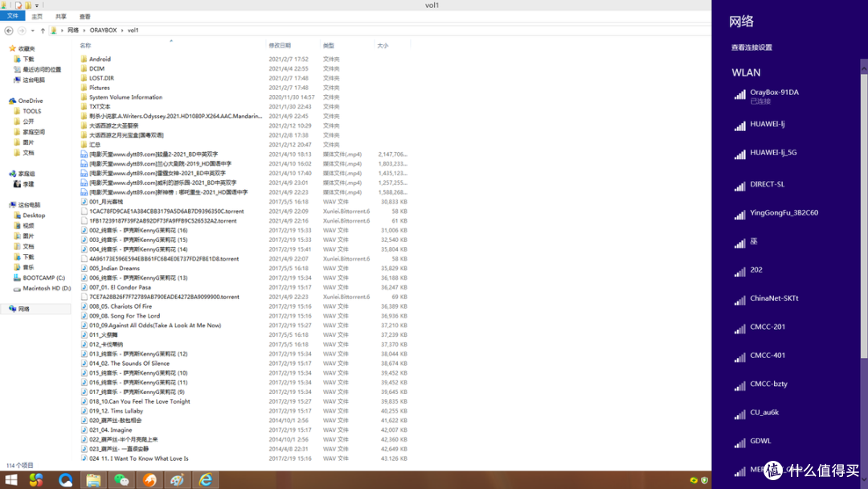Select BOOTCAMP (C:) drive
Image resolution: width=868 pixels, height=489 pixels.
[43, 278]
